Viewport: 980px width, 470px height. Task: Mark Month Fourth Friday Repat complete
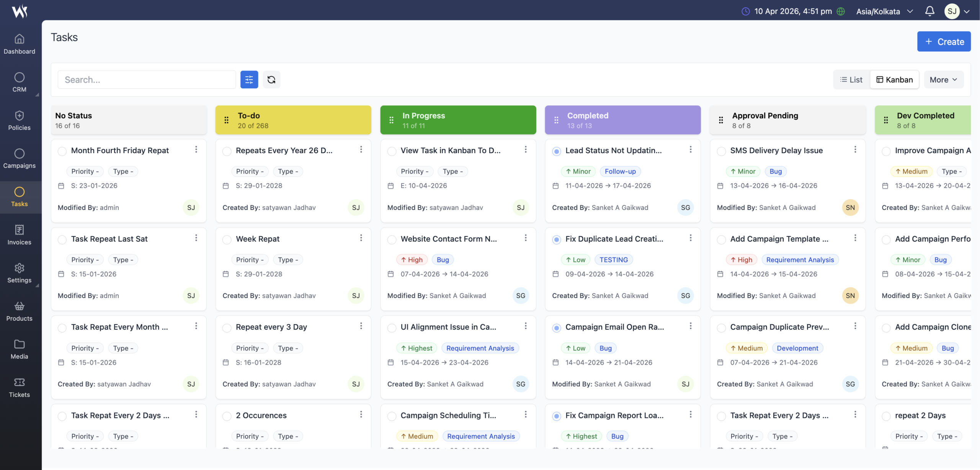(x=62, y=151)
